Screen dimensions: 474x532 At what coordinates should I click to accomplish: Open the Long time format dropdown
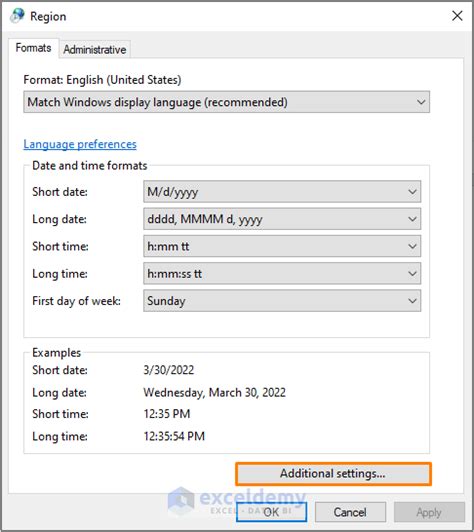tap(282, 273)
